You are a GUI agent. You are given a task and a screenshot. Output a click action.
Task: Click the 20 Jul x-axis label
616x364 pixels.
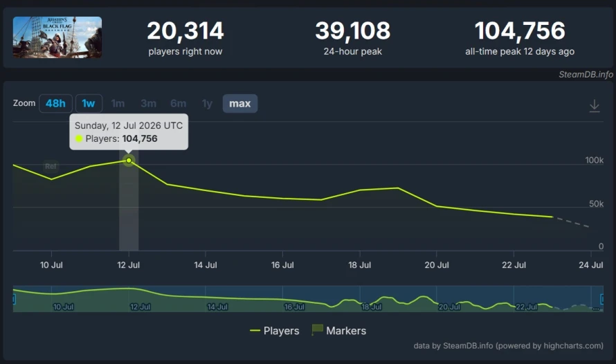(437, 265)
